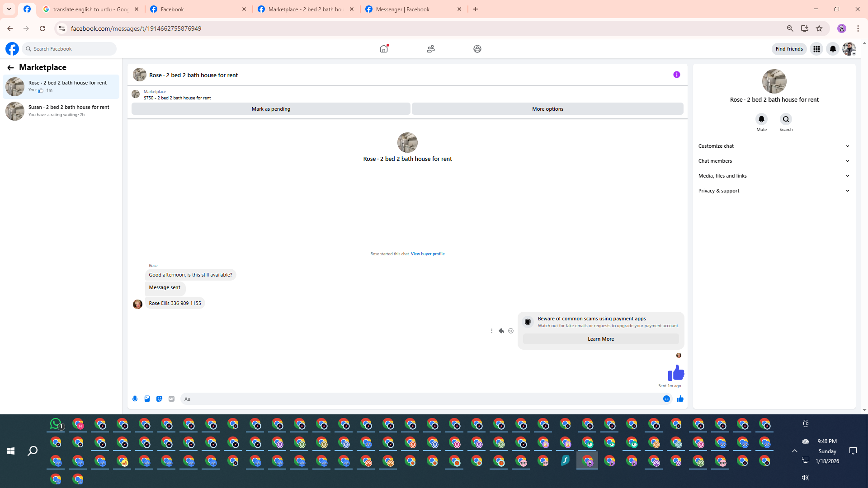This screenshot has height=488, width=868.
Task: Open the sticker picker icon
Action: pos(159,399)
